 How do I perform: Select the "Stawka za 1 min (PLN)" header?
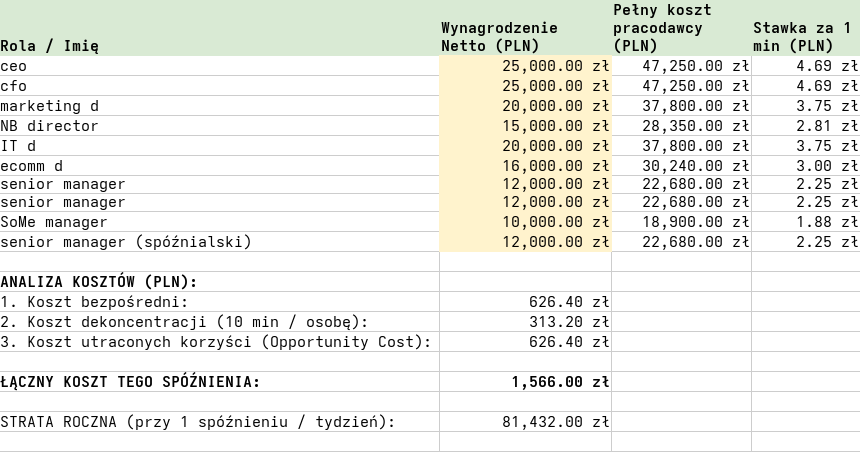pyautogui.click(x=804, y=37)
